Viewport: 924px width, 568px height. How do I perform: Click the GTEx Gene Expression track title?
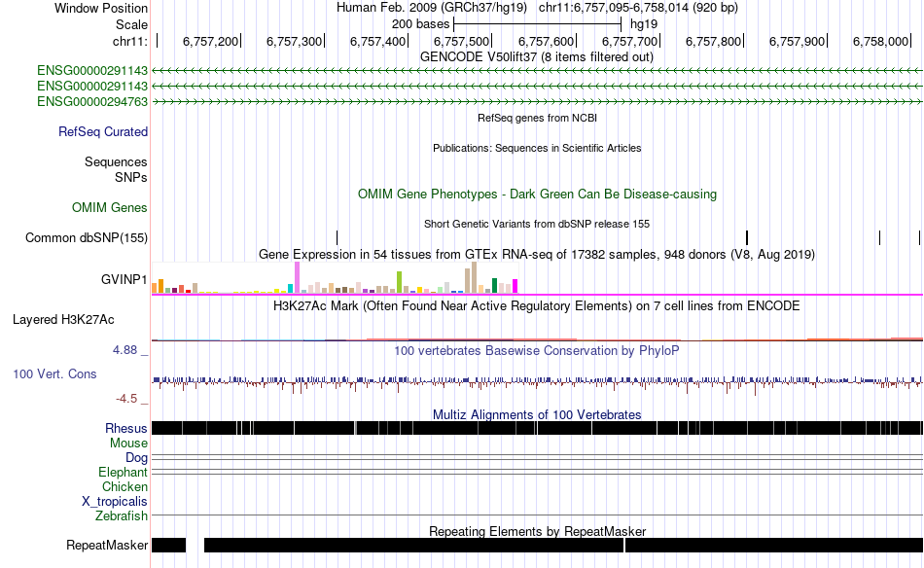pyautogui.click(x=537, y=255)
